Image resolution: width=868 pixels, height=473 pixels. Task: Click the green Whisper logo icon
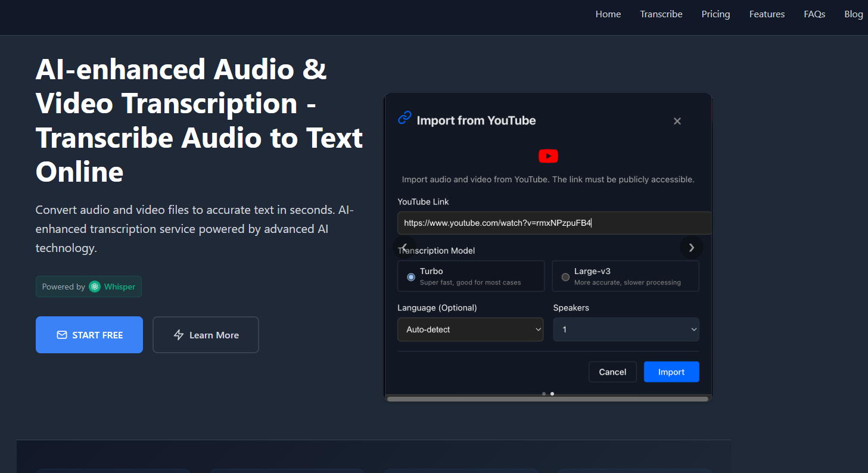[95, 287]
